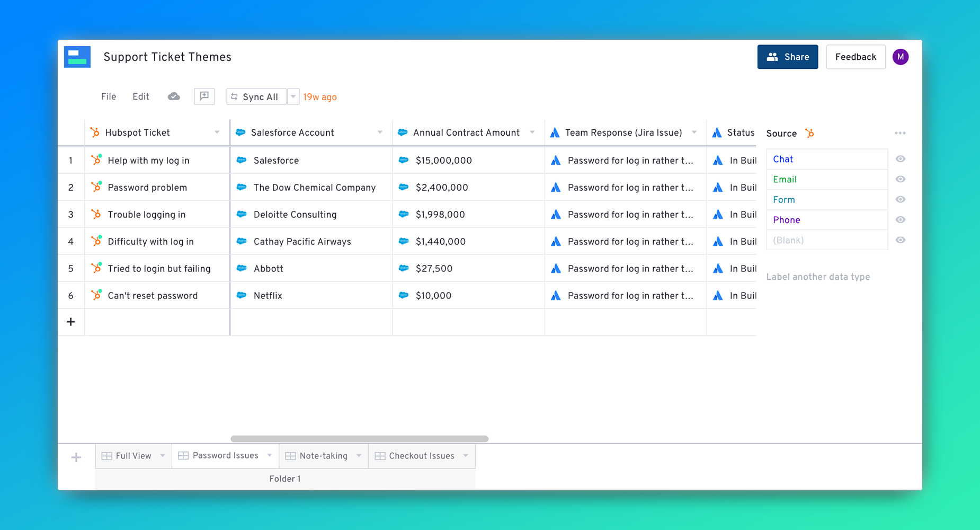This screenshot has height=530, width=980.
Task: Click the Feedback button
Action: click(x=855, y=57)
